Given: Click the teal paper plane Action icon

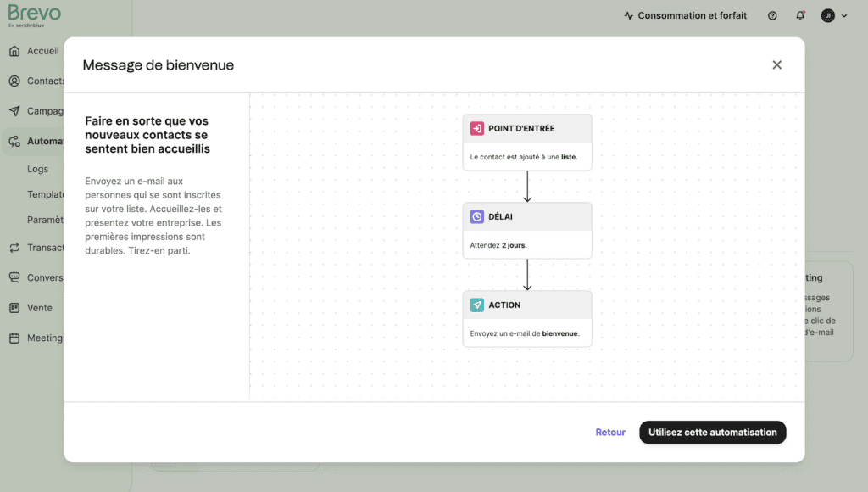Looking at the screenshot, I should [477, 305].
